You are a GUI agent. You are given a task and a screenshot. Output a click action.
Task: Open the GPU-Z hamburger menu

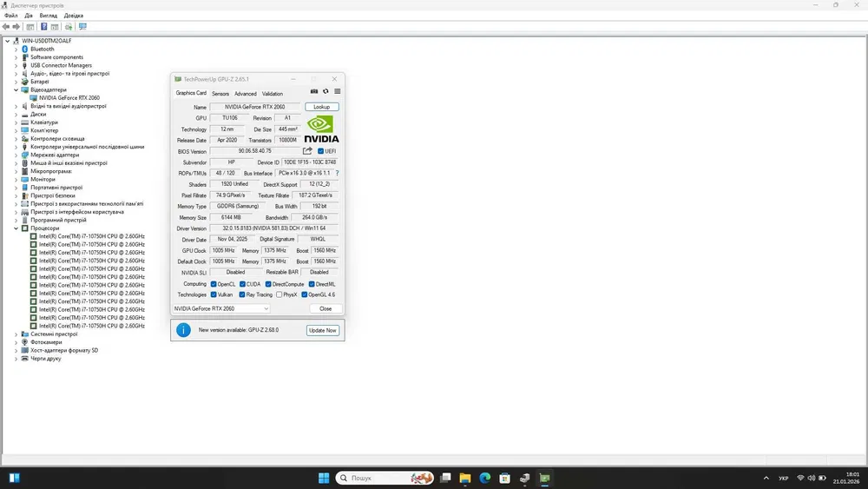[337, 91]
